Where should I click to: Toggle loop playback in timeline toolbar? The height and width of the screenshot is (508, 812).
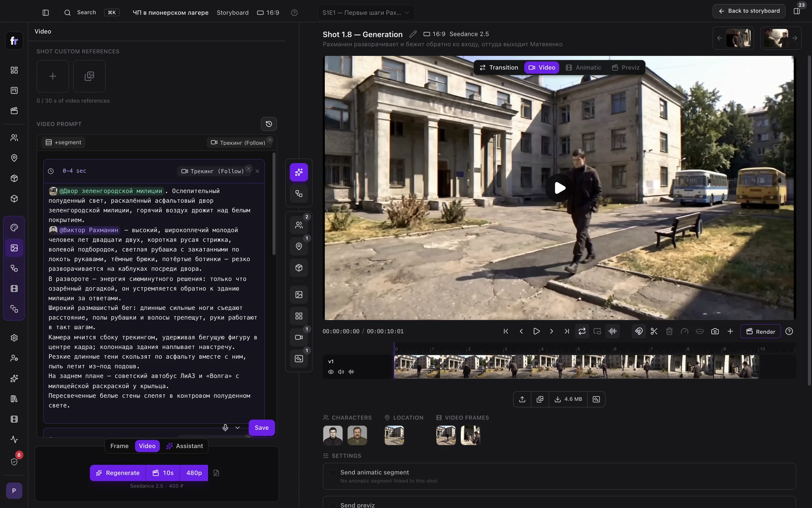coord(582,331)
